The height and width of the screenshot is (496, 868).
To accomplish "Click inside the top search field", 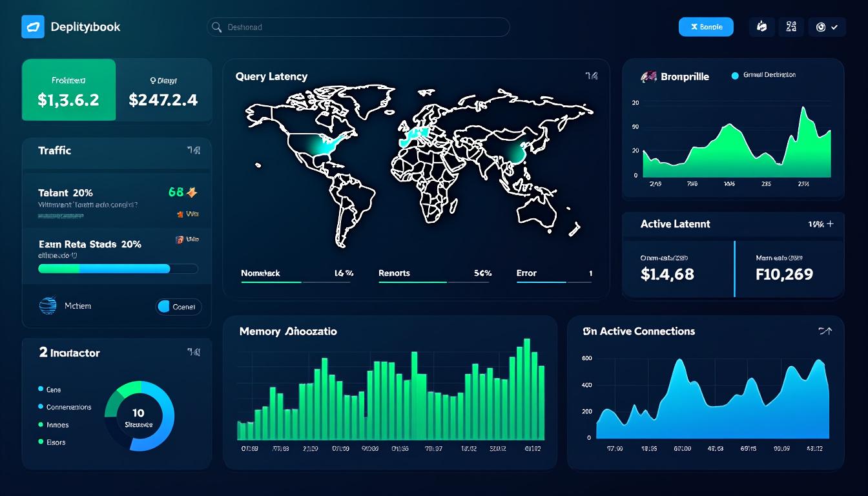I will coord(362,27).
